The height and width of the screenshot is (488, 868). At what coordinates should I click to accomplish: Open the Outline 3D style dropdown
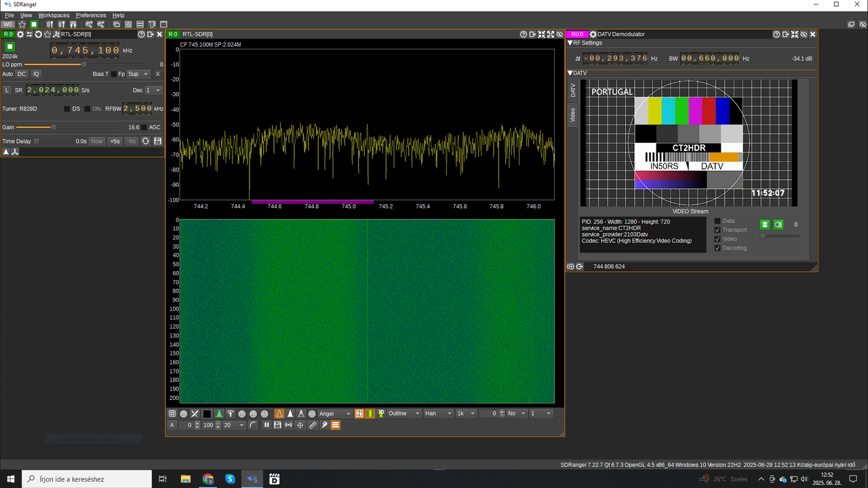403,413
